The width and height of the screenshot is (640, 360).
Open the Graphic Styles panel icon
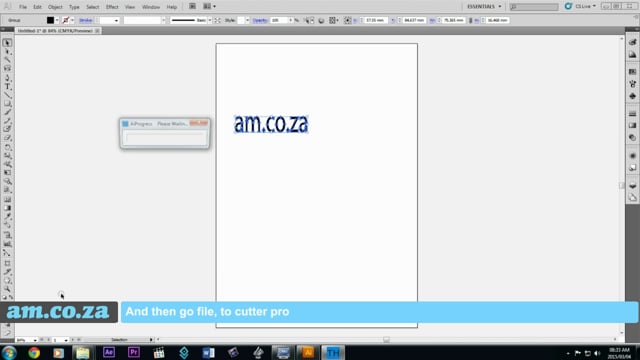(632, 168)
